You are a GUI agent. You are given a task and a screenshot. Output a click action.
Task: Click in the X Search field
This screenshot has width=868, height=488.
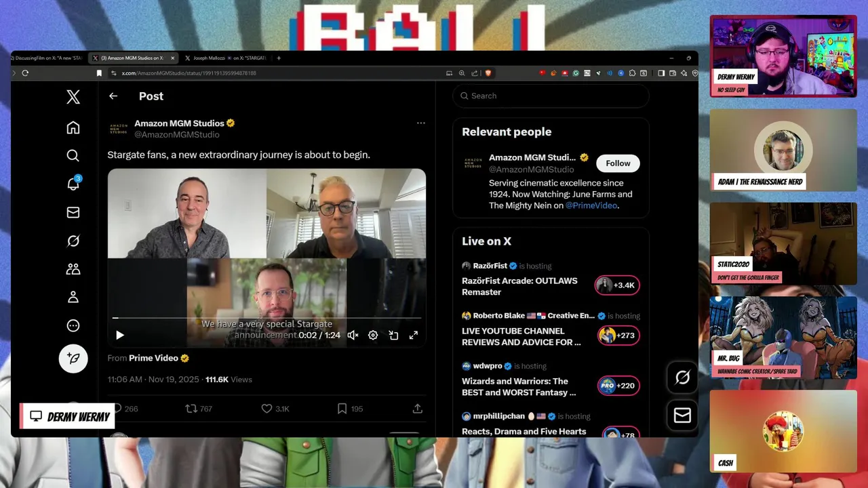[551, 96]
